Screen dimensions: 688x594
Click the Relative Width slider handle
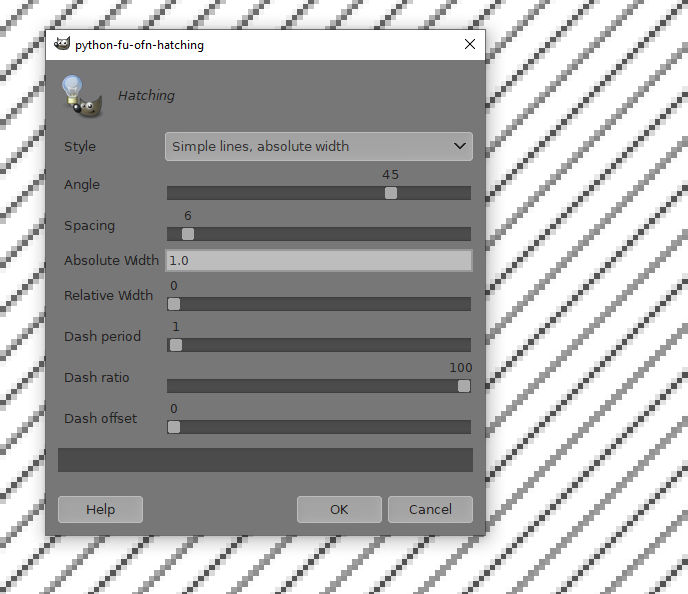point(174,304)
